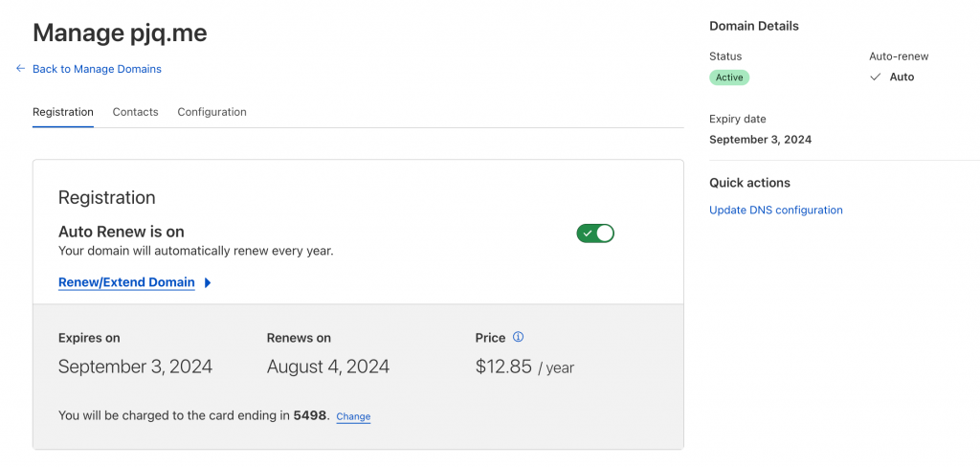Screen dimensions: 980x467
Task: Open the Renew/Extend Domain link
Action: (126, 282)
